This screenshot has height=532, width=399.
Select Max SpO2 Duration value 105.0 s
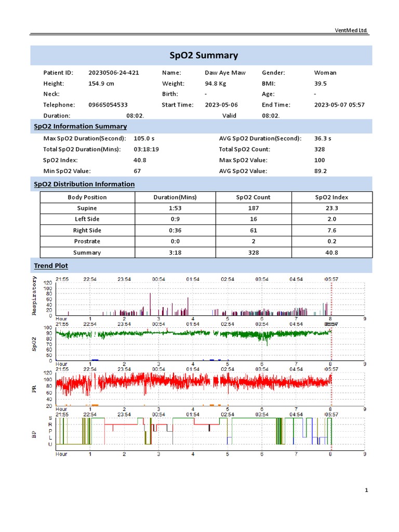click(144, 138)
